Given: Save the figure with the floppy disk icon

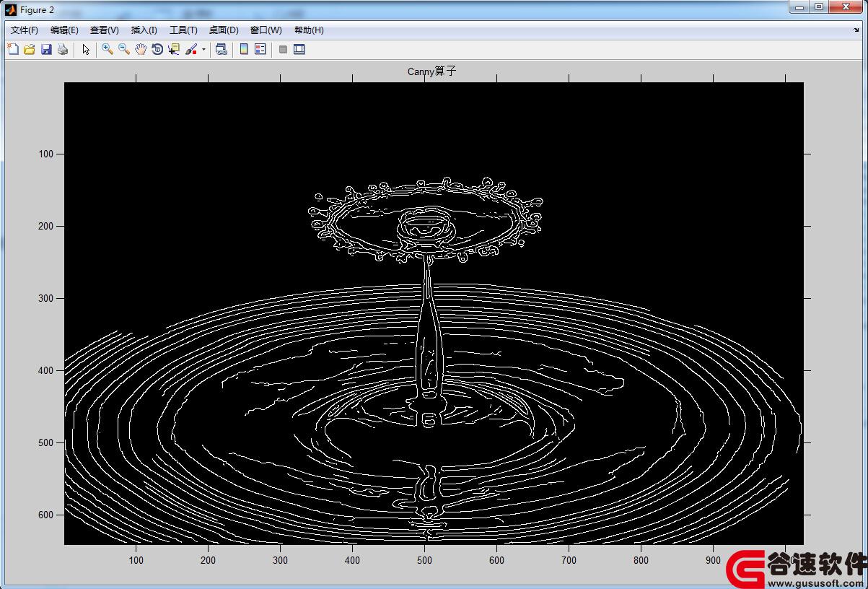Looking at the screenshot, I should point(46,49).
